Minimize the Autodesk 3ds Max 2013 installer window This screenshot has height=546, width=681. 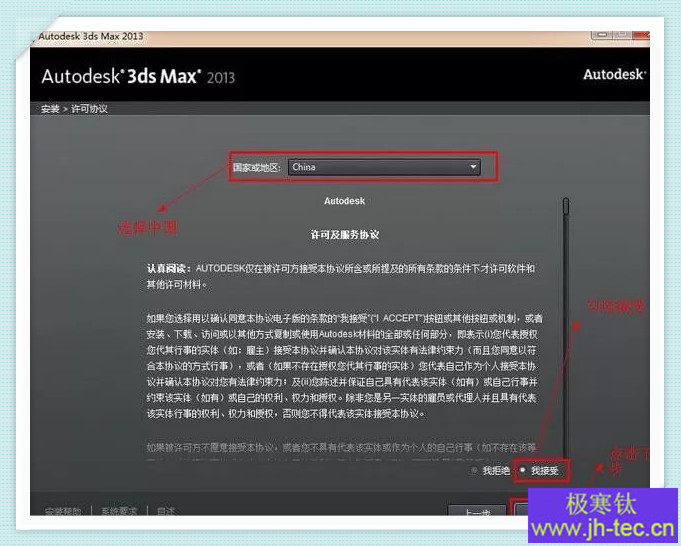(602, 35)
